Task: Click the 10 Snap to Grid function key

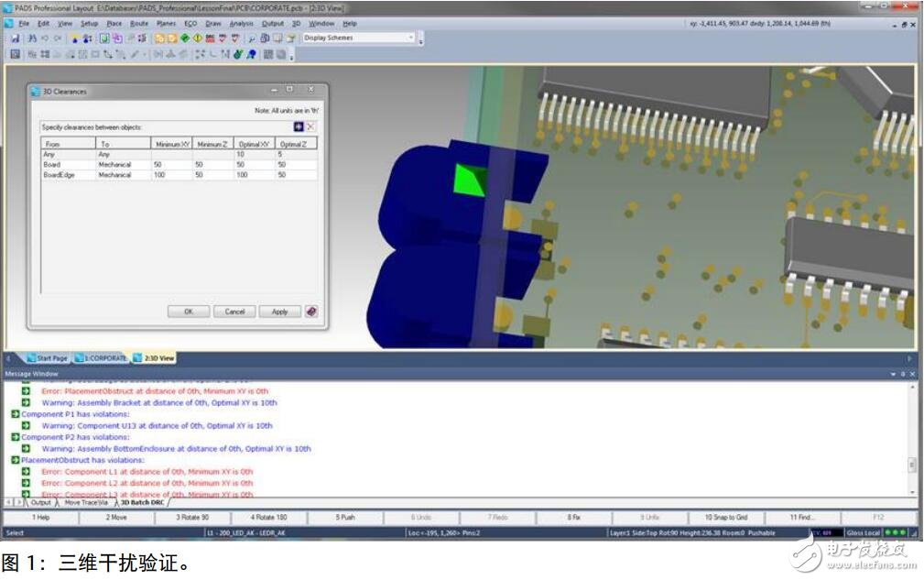Action: (x=725, y=518)
